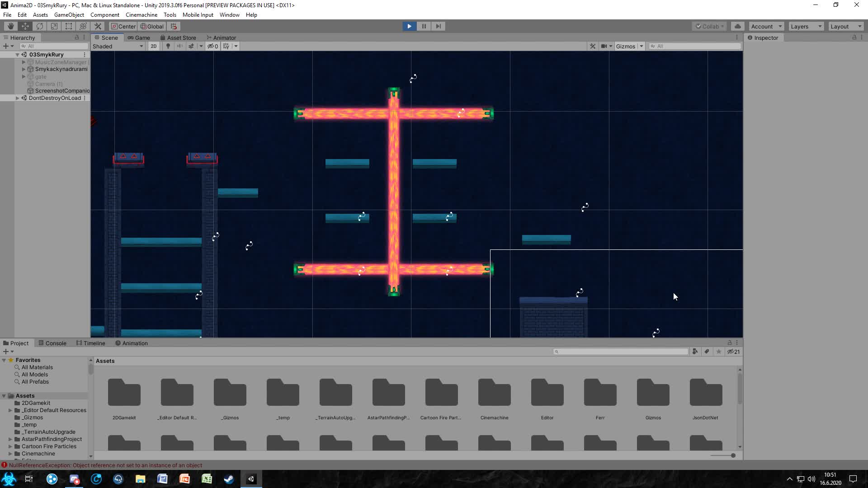Enable scene lighting in the Scene toolbar
The width and height of the screenshot is (868, 488).
pyautogui.click(x=168, y=46)
